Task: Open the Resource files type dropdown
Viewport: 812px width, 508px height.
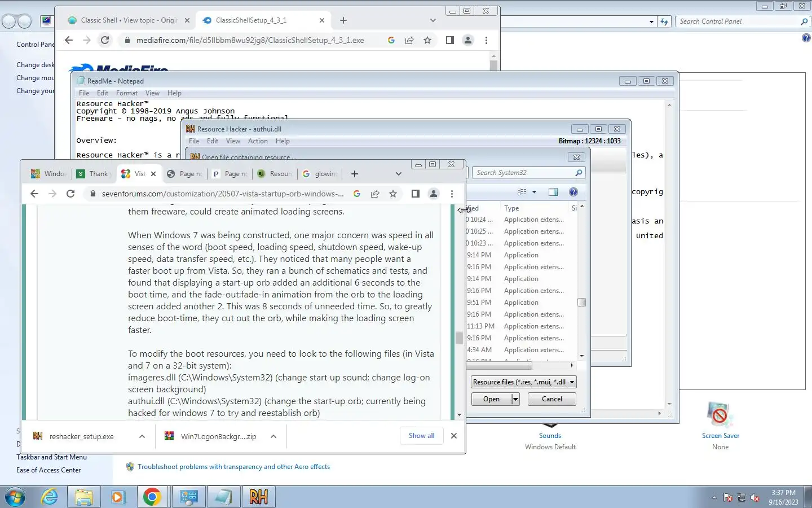Action: tap(523, 382)
